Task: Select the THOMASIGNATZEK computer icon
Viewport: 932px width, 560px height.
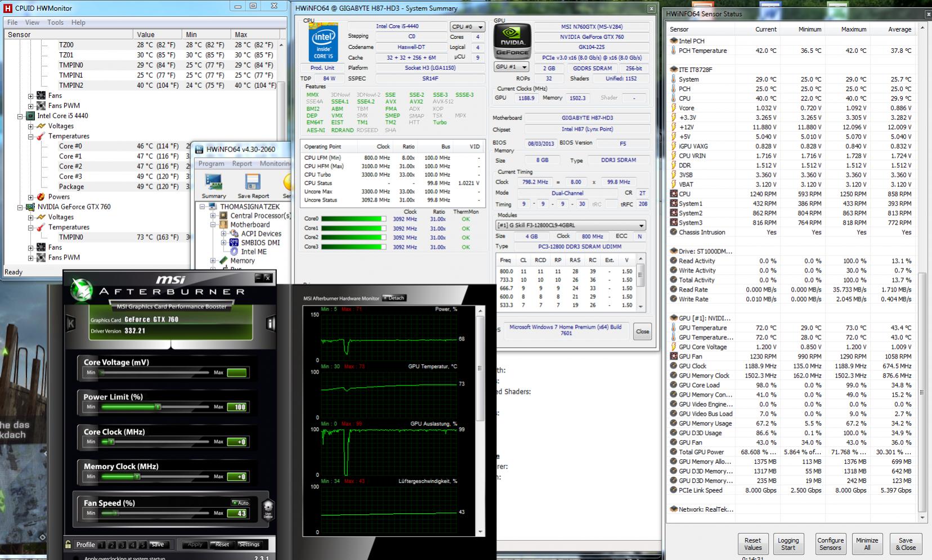Action: click(x=213, y=207)
